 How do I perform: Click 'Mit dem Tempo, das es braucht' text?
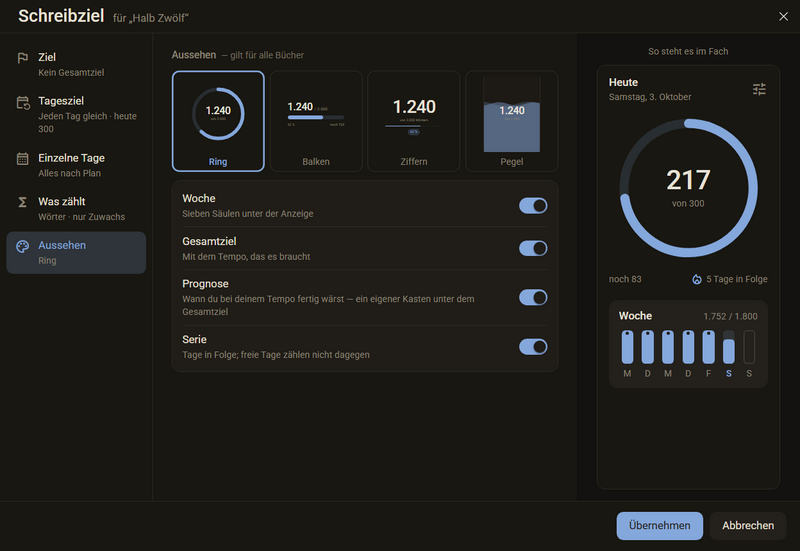click(246, 257)
